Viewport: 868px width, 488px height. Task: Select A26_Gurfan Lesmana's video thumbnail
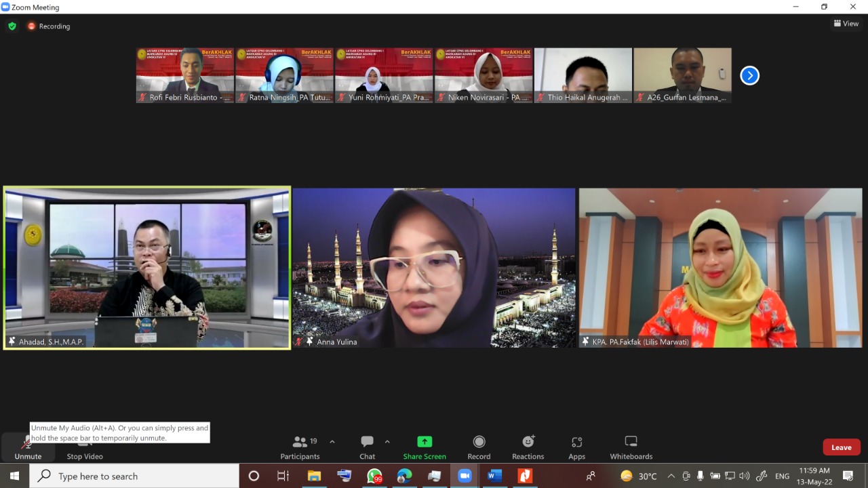point(683,75)
